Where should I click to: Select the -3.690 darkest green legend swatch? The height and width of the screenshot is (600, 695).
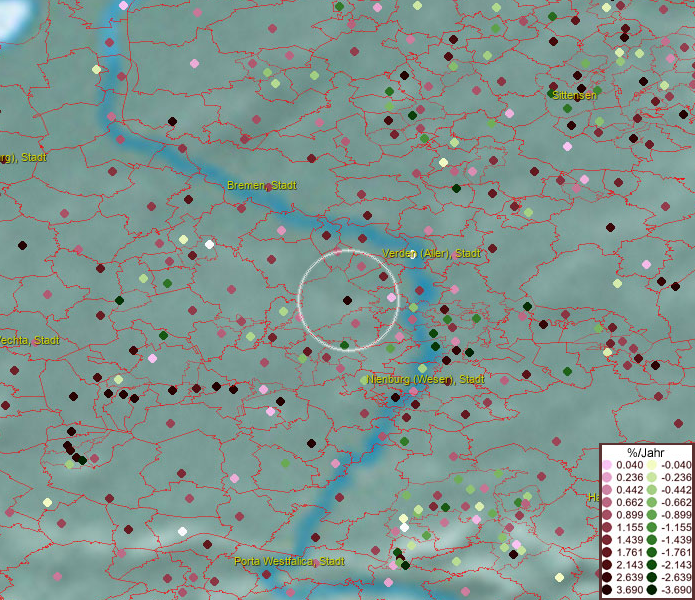pyautogui.click(x=652, y=590)
